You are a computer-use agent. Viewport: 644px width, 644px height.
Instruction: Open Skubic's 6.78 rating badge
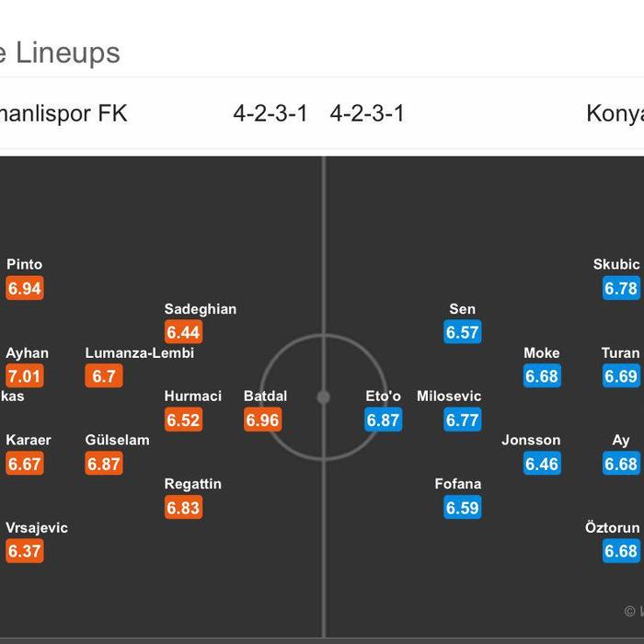(621, 288)
